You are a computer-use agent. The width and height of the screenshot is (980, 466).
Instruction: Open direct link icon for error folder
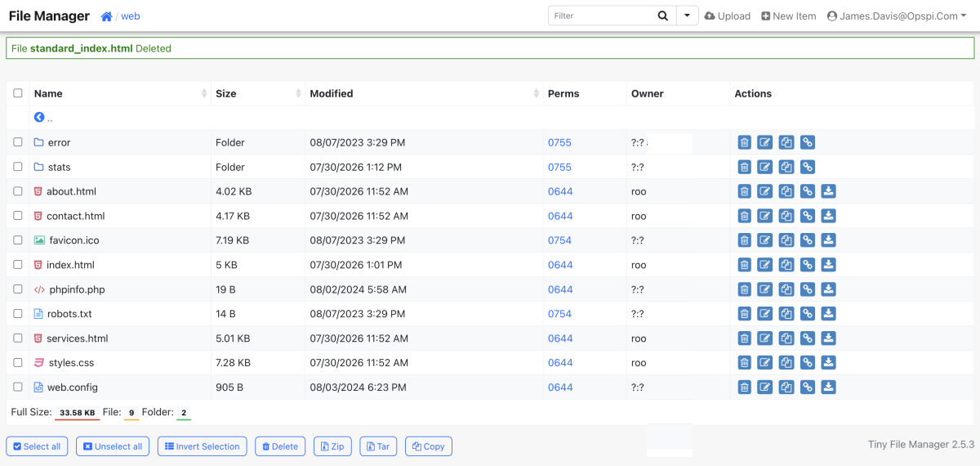tap(807, 142)
